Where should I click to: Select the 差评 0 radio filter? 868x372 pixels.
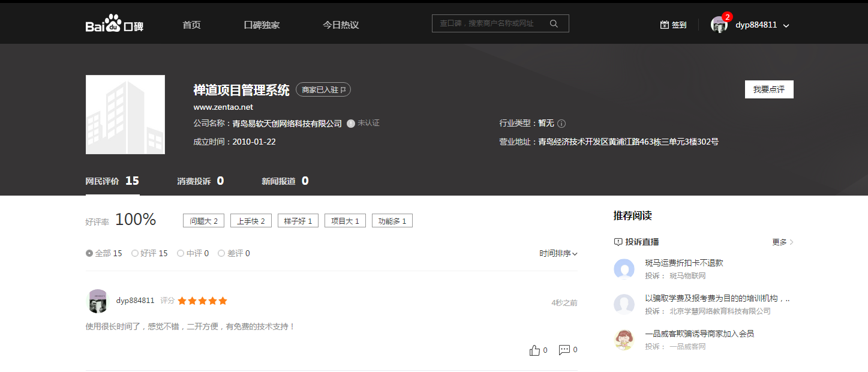coord(234,253)
